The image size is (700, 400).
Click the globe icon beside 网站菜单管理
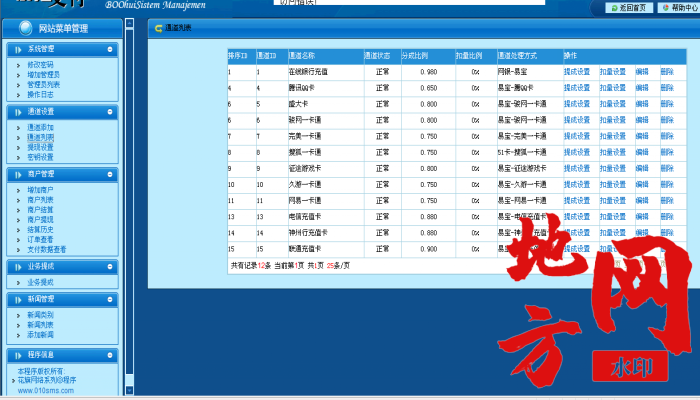[25, 28]
